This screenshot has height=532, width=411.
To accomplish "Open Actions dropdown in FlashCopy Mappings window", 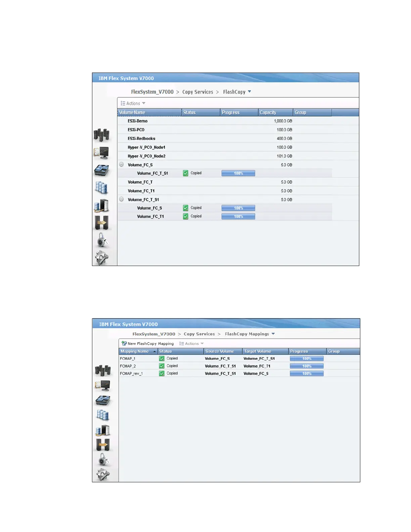I will click(x=191, y=344).
